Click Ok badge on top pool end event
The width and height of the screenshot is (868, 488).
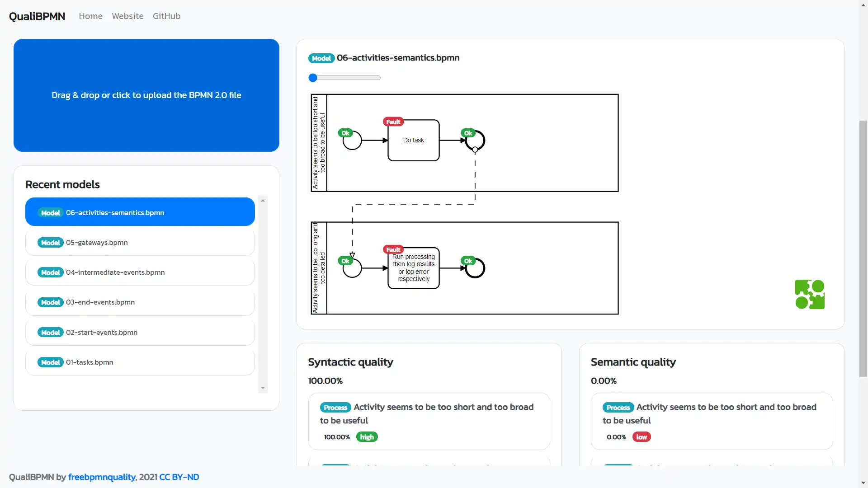(x=468, y=133)
